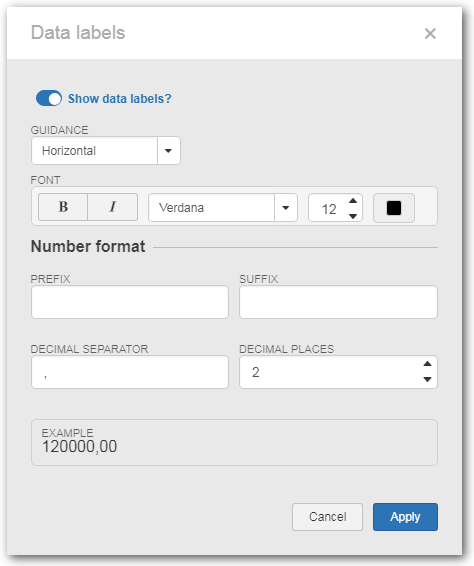Open the Guidance dropdown arrow

(x=168, y=151)
